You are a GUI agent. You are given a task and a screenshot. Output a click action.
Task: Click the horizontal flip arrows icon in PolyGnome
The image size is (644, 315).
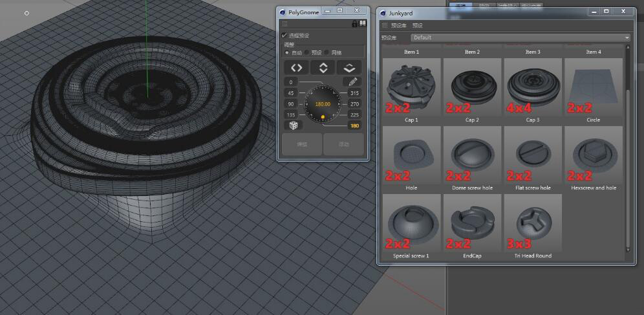point(296,68)
